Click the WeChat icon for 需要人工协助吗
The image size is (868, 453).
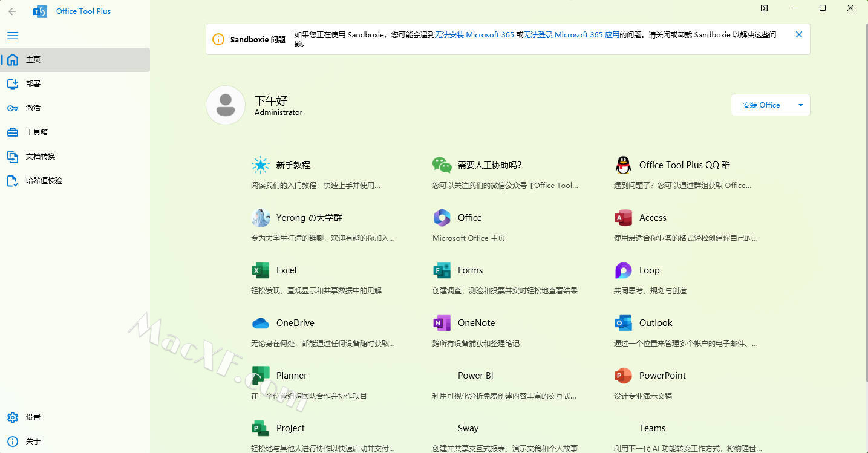pyautogui.click(x=442, y=165)
